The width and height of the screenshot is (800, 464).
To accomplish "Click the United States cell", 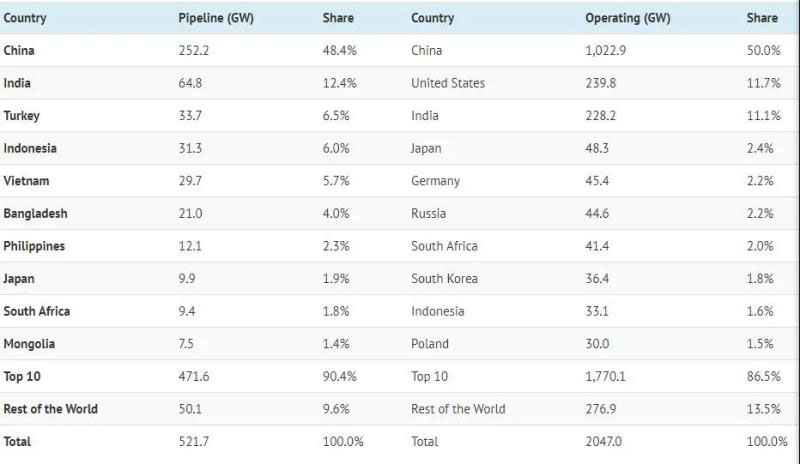I will 448,83.
